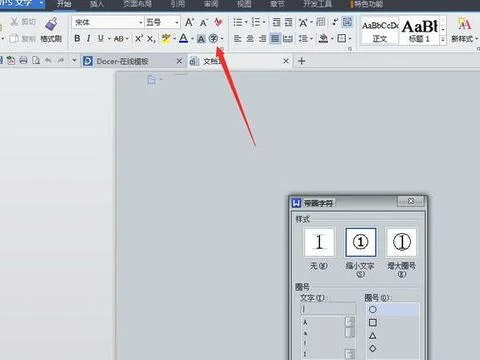Click the numbered list icon
The height and width of the screenshot is (360, 480).
tap(256, 22)
